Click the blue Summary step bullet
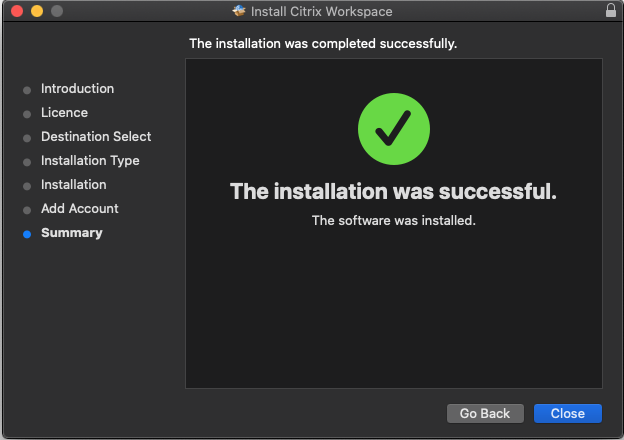Image resolution: width=624 pixels, height=440 pixels. coord(27,234)
